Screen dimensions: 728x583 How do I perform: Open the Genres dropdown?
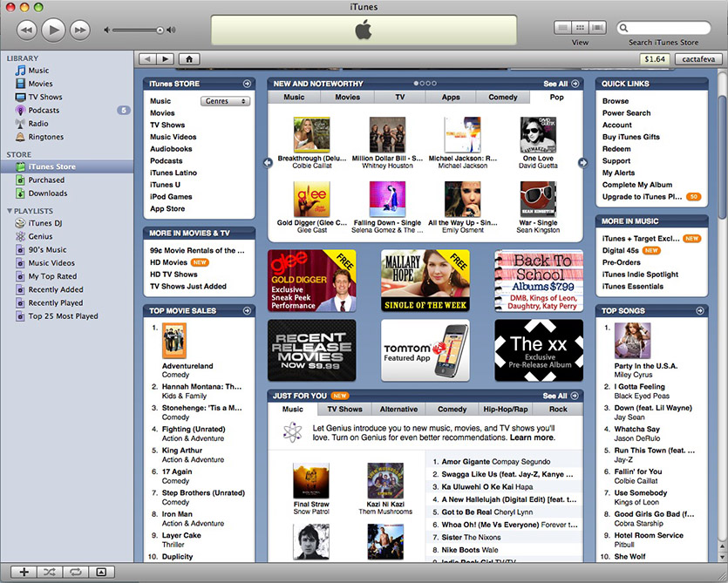[225, 101]
